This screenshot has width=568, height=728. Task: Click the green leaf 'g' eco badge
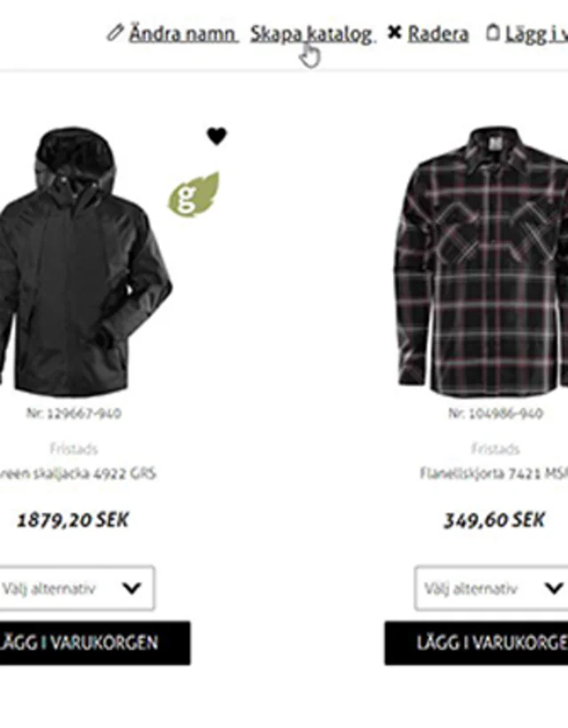(x=193, y=194)
